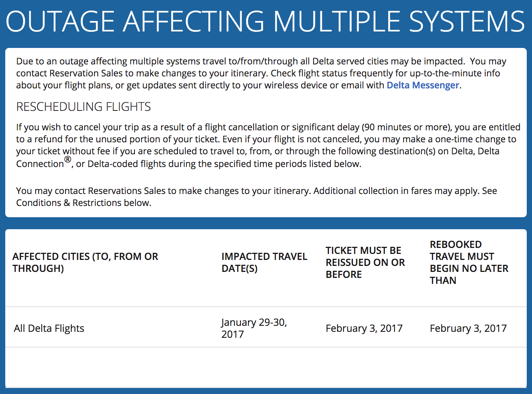Click February 3, 2017 in the ticket reissue column
This screenshot has height=394, width=532.
[x=364, y=328]
